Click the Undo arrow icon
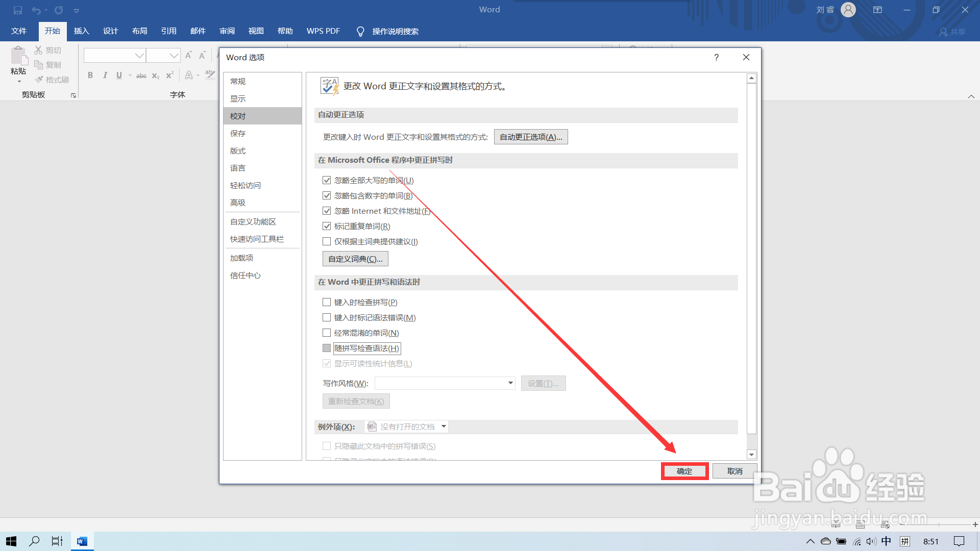This screenshot has width=980, height=551. coord(36,10)
